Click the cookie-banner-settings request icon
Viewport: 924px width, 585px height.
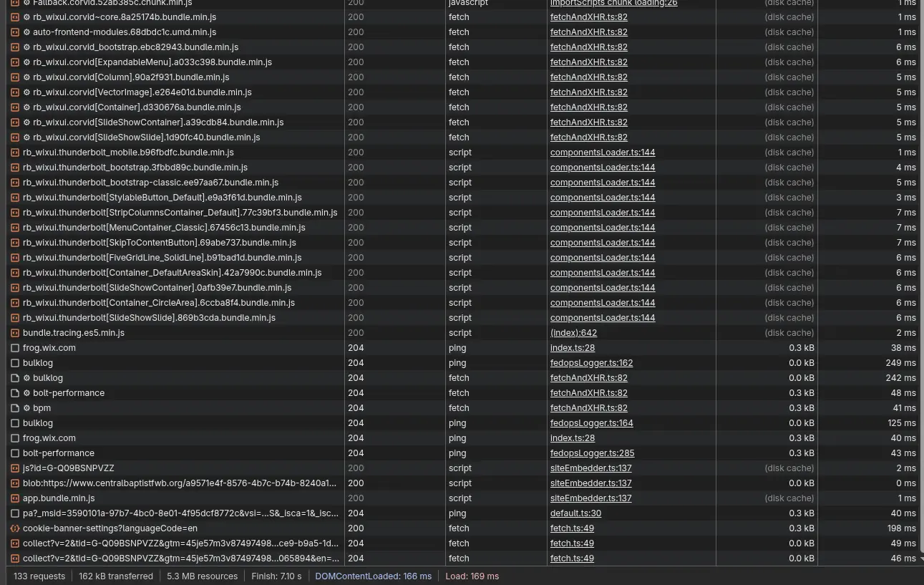tap(15, 528)
